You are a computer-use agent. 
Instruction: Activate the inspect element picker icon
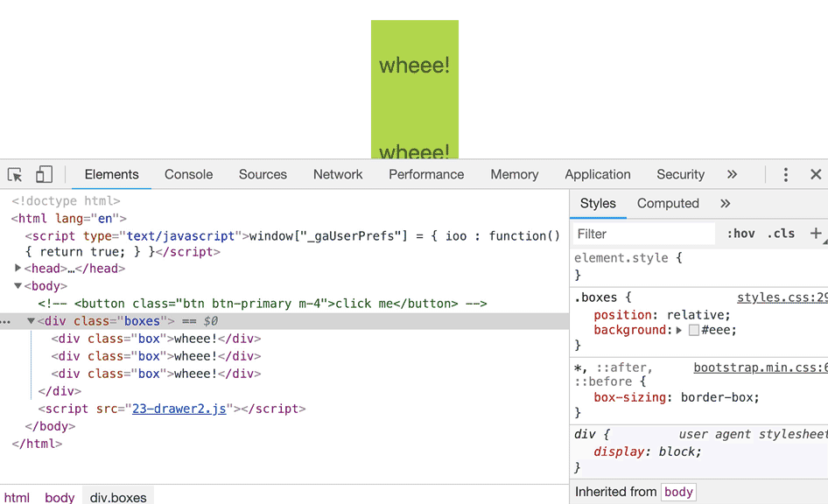tap(15, 174)
